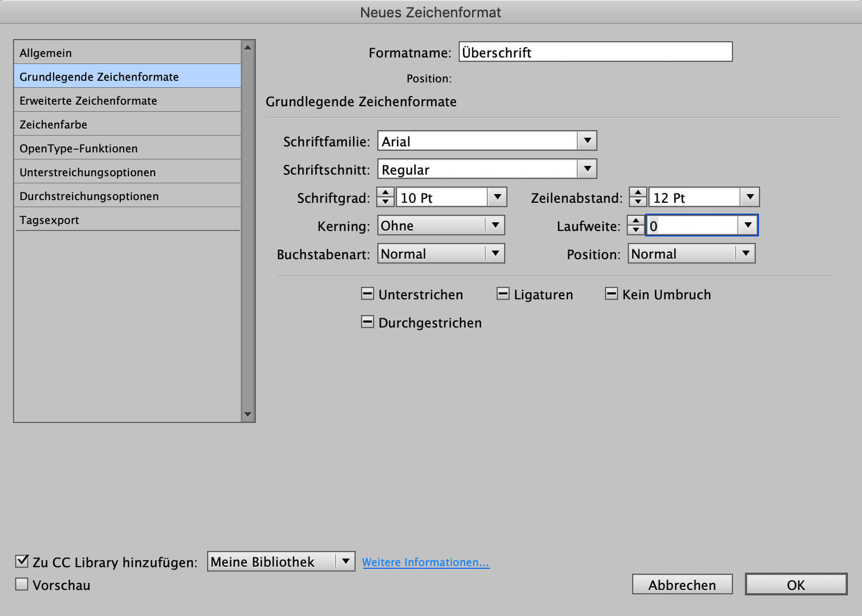Switch to the OpenType-Funktionen section

[79, 149]
